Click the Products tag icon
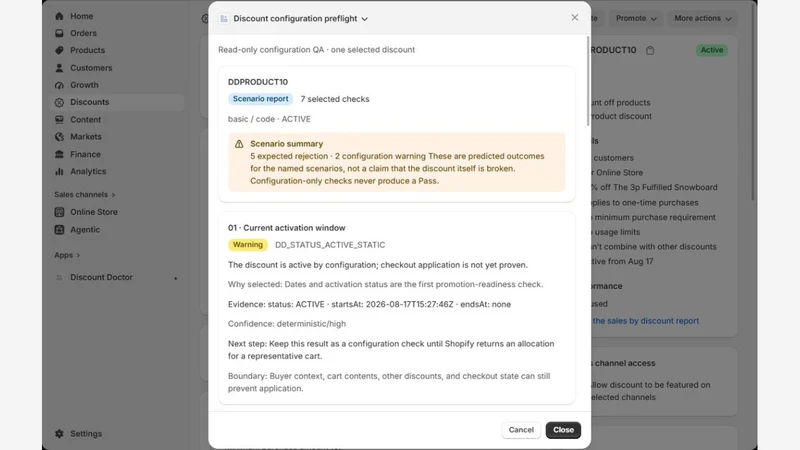Viewport: 800px width, 450px height. pyautogui.click(x=59, y=51)
